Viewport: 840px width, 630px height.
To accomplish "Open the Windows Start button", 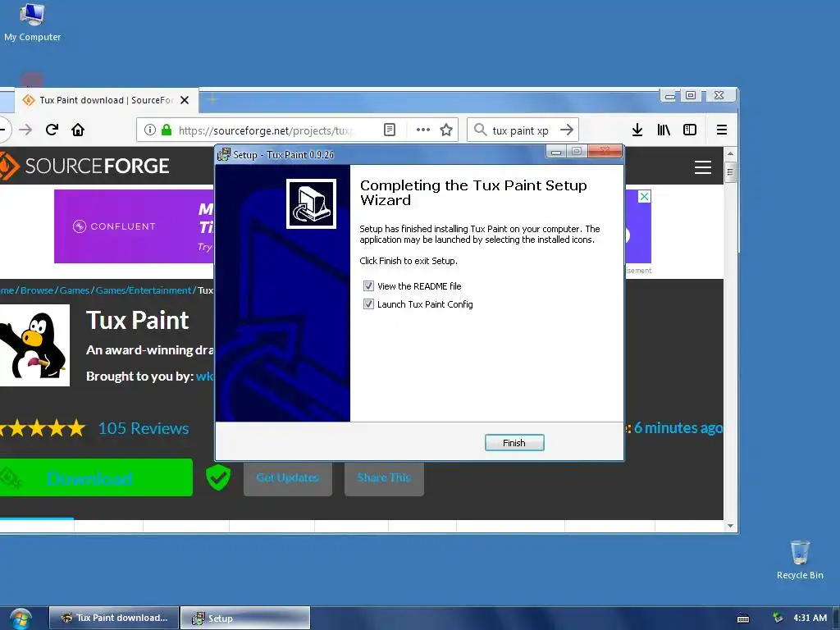I will pos(21,619).
